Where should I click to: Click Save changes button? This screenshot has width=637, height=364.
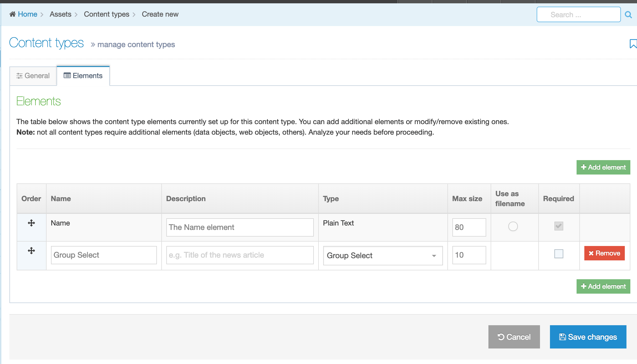pos(588,337)
